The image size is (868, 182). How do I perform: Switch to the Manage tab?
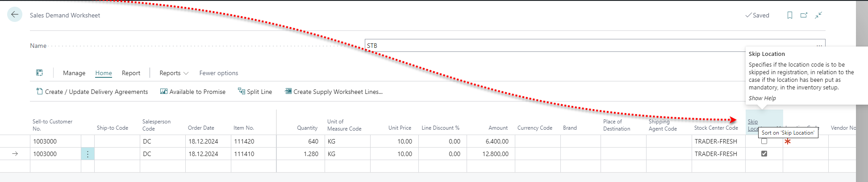74,73
